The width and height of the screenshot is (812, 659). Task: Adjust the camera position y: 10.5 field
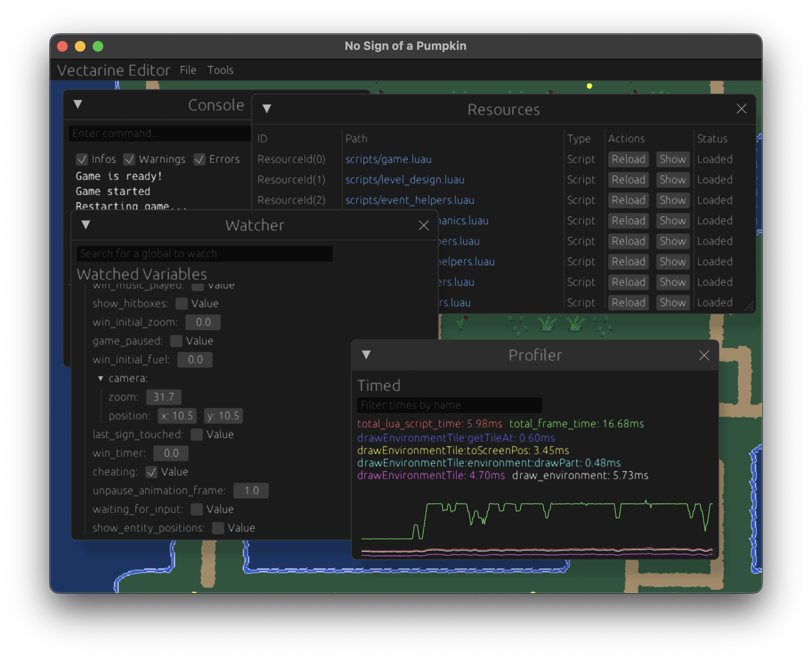pyautogui.click(x=223, y=416)
